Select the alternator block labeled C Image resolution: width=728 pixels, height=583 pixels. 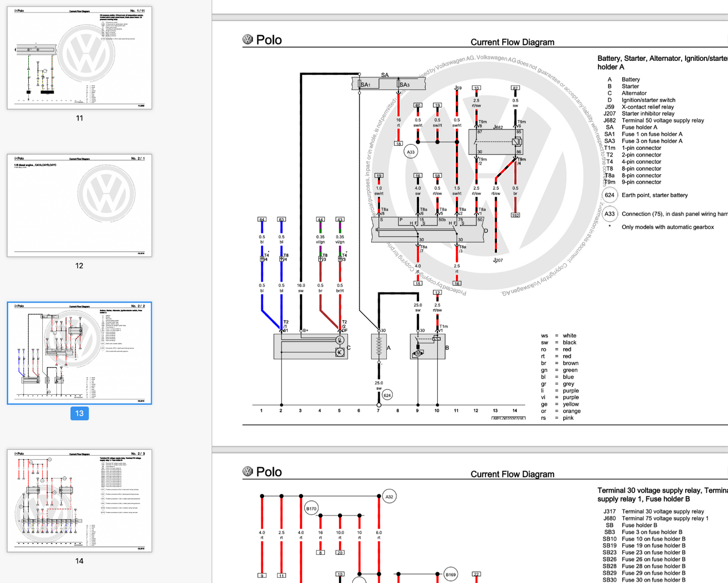[310, 346]
